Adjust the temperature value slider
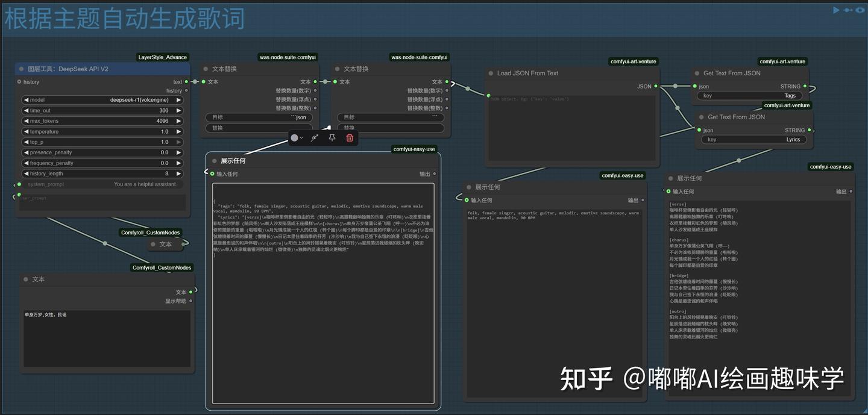Screen dimensions: 868x415 click(102, 131)
